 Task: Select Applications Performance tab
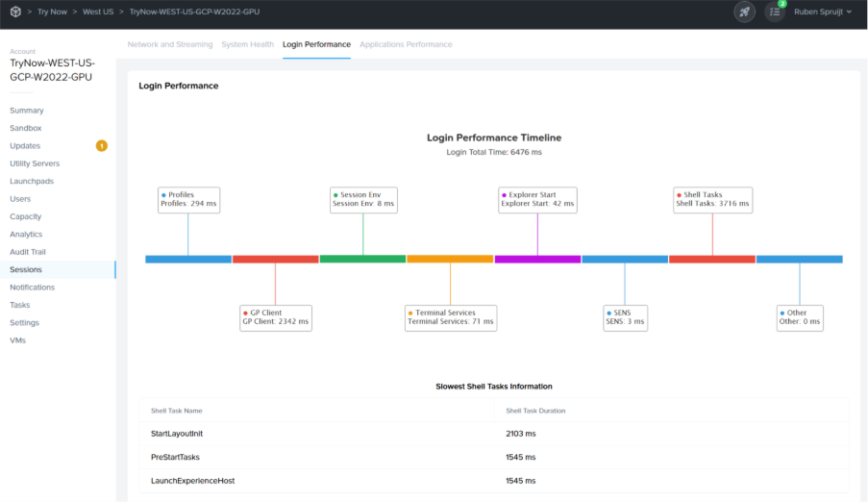405,44
